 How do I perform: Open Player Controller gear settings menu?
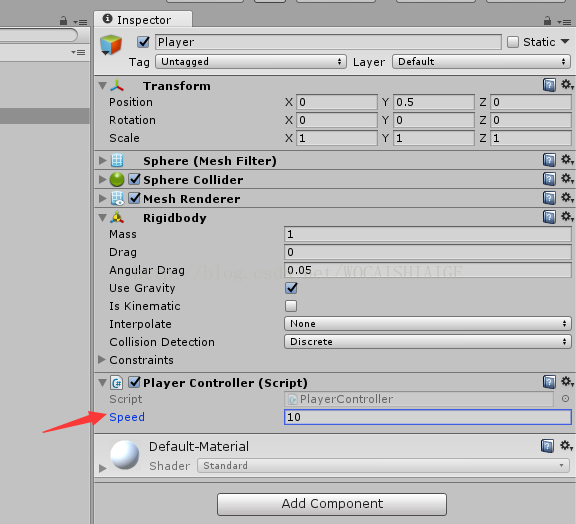567,382
